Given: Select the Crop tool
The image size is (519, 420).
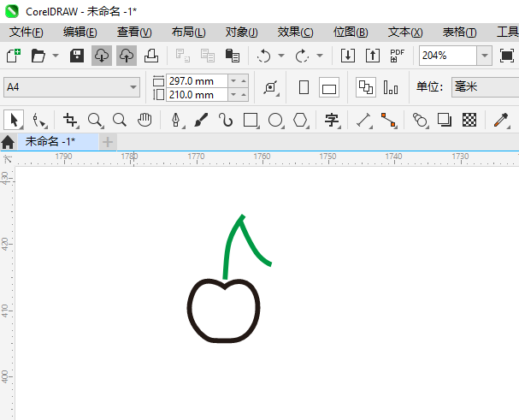Looking at the screenshot, I should tap(70, 120).
